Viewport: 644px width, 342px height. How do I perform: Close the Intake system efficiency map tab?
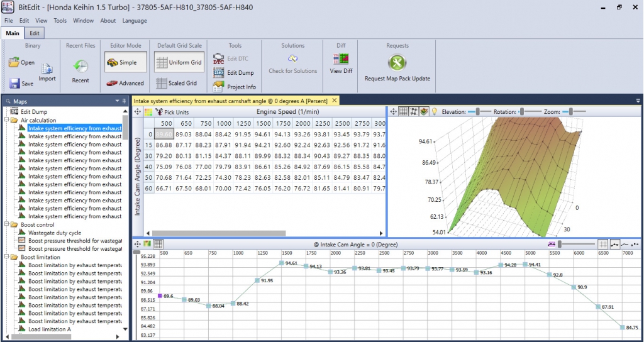pyautogui.click(x=335, y=100)
